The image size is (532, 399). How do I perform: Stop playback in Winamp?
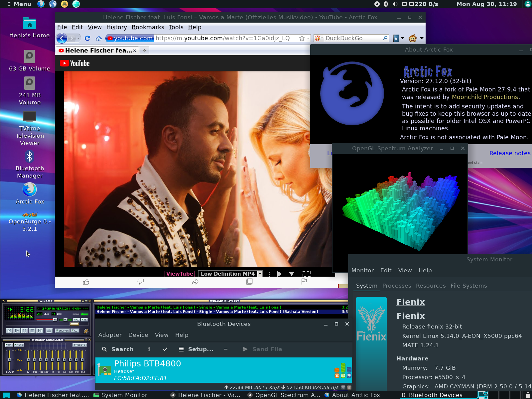(x=32, y=331)
